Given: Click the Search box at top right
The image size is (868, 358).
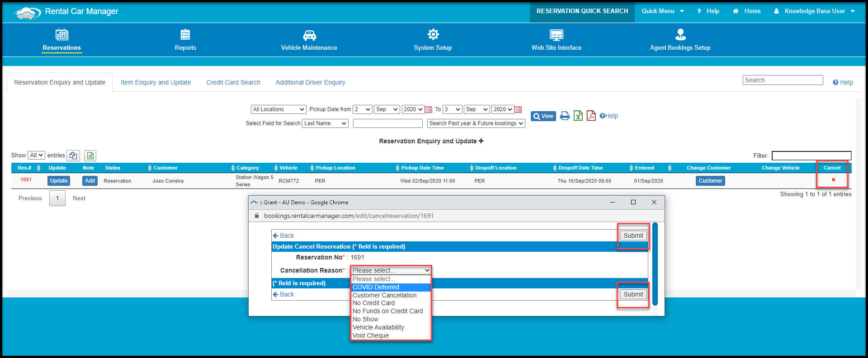Looking at the screenshot, I should (783, 80).
